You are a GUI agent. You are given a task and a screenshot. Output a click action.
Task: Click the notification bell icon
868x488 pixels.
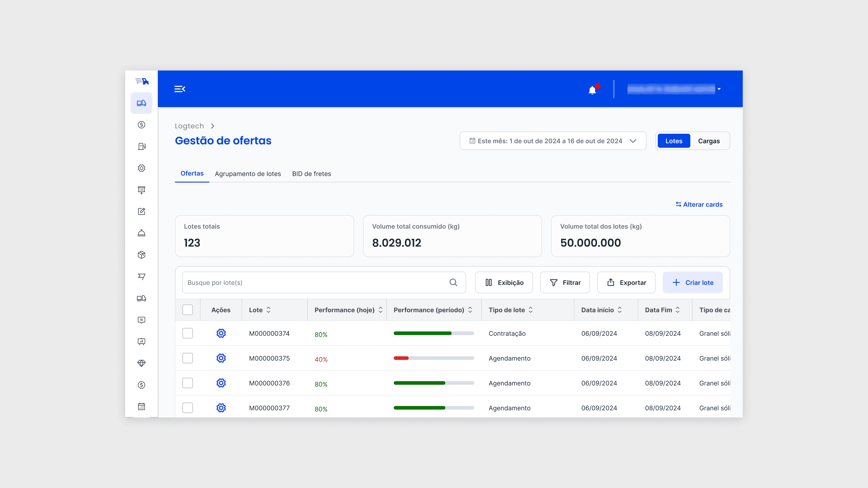592,90
